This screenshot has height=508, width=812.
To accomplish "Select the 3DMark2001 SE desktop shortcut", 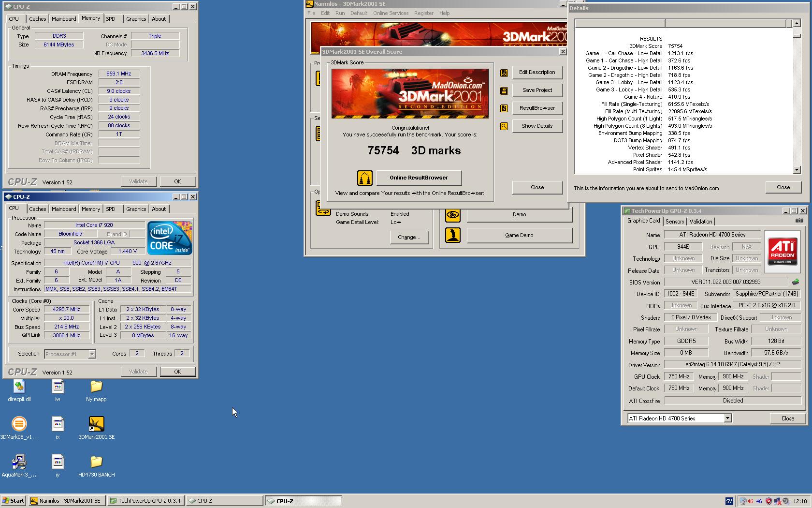I will 96,429.
